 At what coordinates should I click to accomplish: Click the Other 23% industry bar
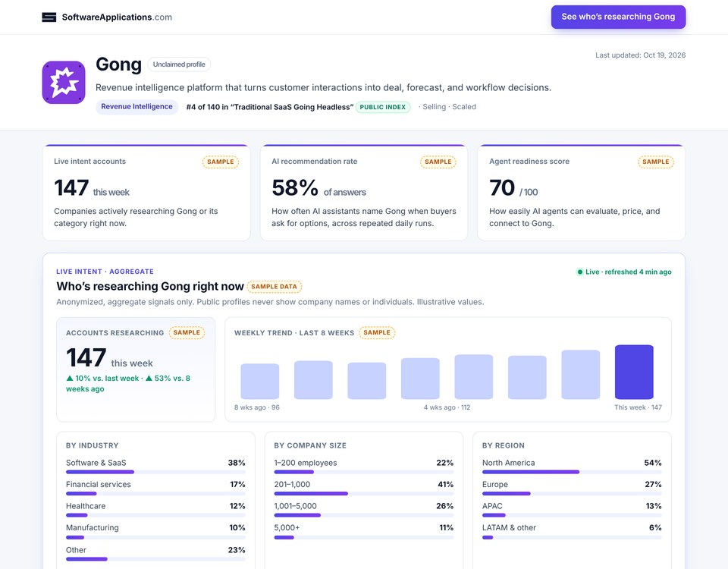[155, 559]
